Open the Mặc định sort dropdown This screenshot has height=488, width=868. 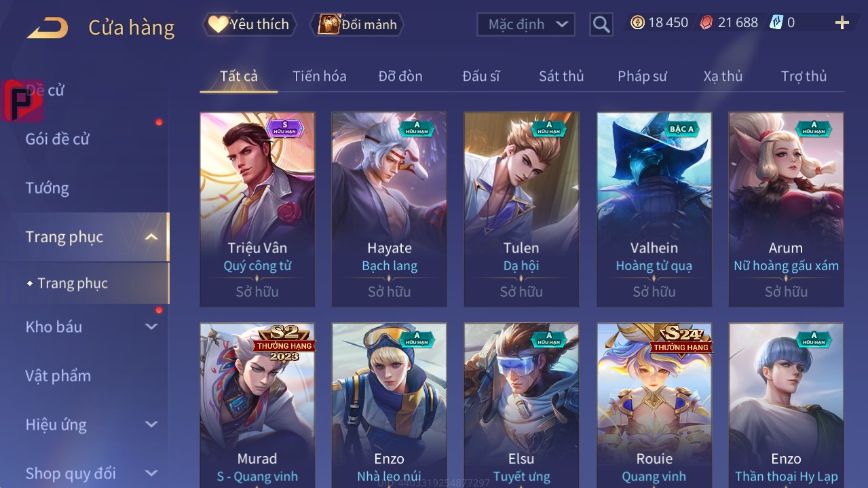[x=526, y=24]
